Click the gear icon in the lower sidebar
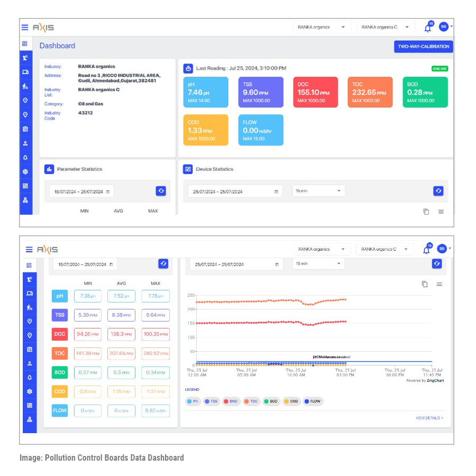This screenshot has height=476, width=476. [30, 391]
